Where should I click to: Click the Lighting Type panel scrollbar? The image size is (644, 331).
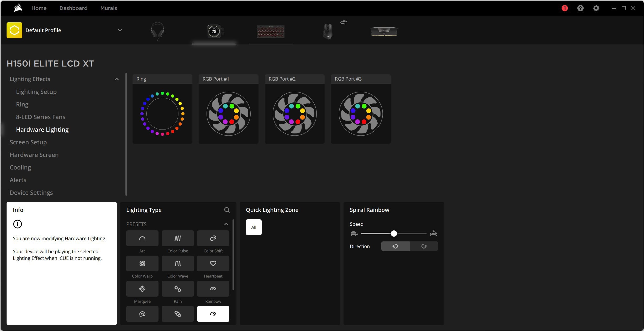pos(233,255)
